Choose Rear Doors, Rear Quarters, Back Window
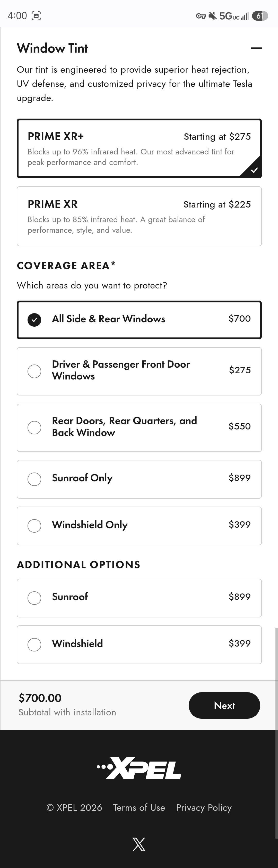The width and height of the screenshot is (278, 868). tap(34, 427)
